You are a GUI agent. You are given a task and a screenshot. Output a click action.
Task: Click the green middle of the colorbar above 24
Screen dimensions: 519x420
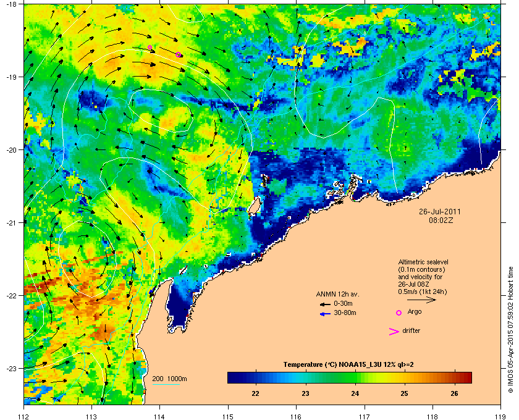click(355, 377)
